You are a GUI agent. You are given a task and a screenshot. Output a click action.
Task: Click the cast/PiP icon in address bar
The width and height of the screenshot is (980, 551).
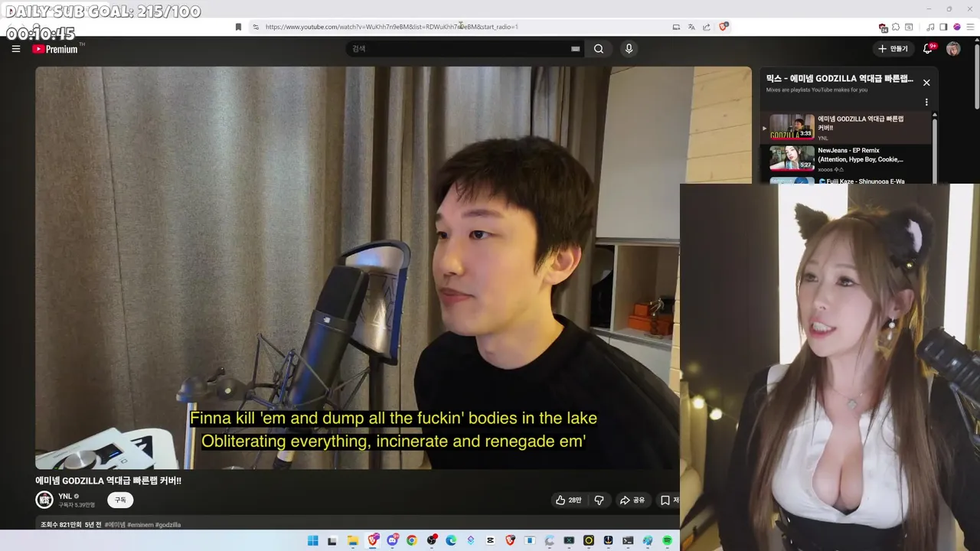(x=676, y=27)
